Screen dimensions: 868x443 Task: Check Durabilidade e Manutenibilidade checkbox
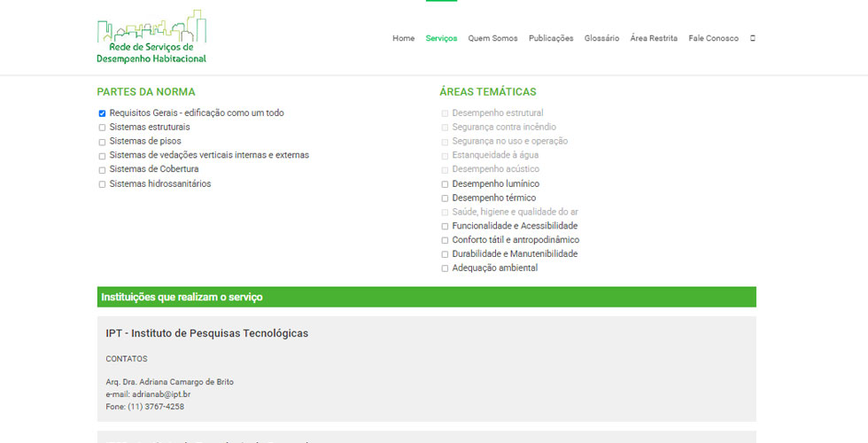(x=445, y=254)
